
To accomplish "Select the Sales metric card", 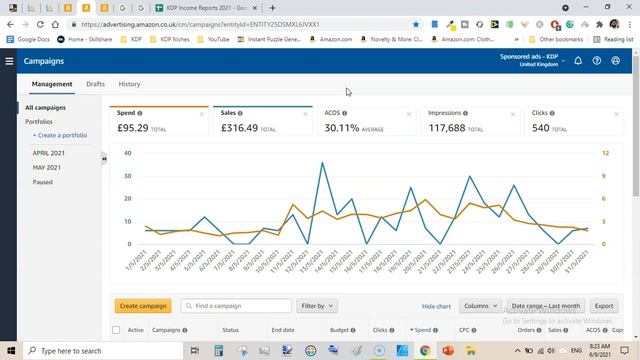I will pos(262,121).
